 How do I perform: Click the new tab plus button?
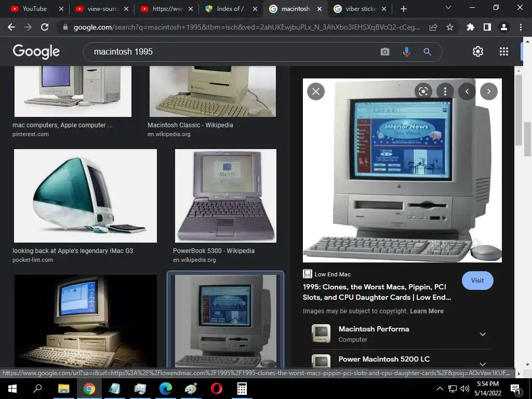[x=403, y=9]
